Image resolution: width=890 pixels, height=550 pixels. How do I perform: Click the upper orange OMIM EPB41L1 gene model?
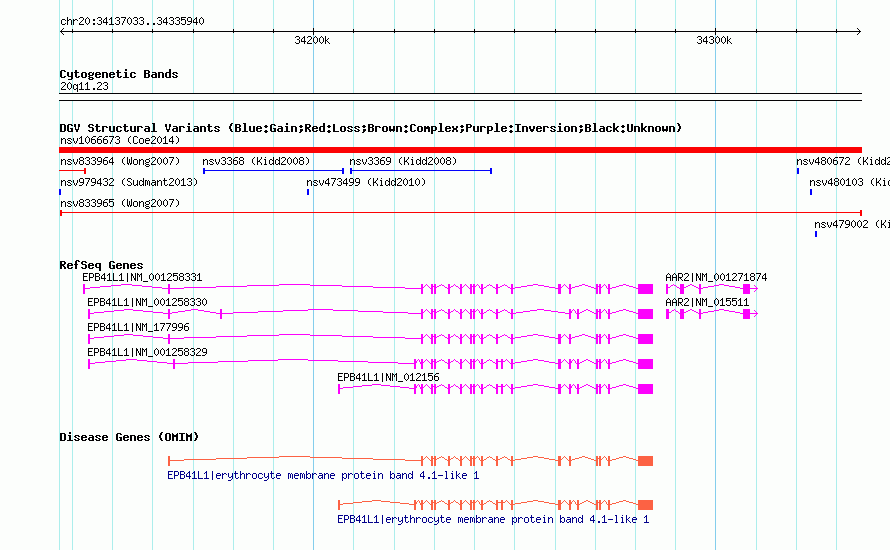[410, 461]
